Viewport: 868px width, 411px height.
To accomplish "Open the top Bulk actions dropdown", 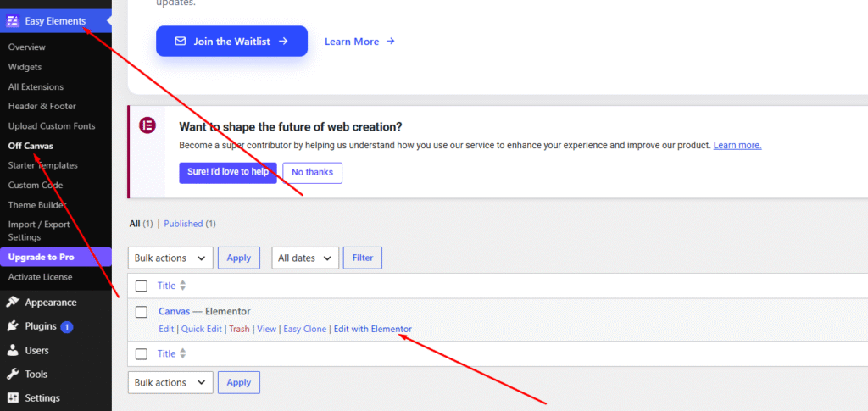I will 170,258.
